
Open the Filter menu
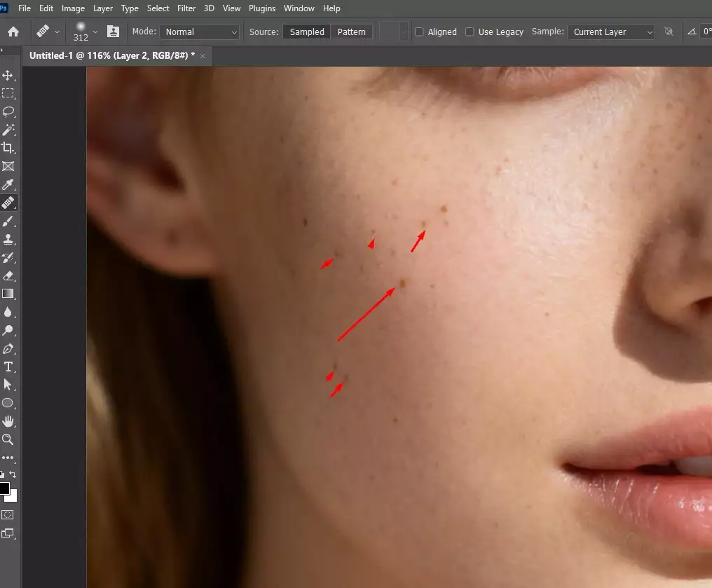click(186, 8)
